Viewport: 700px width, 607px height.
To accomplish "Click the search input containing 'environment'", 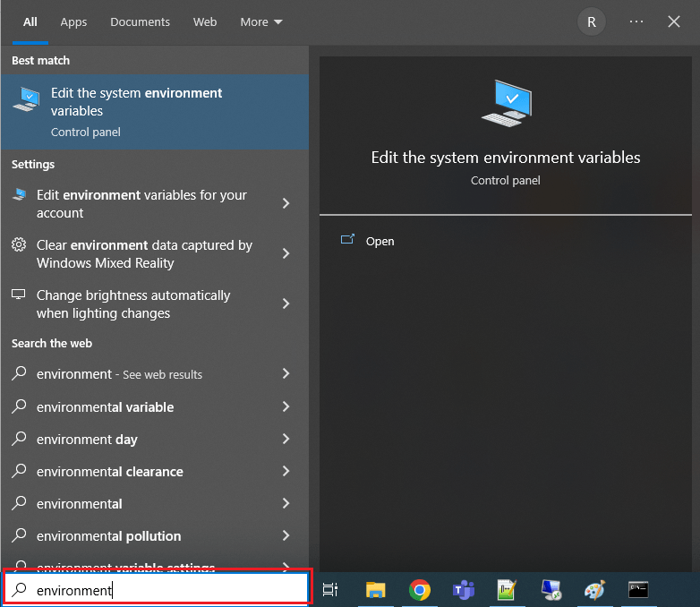I will tap(157, 590).
